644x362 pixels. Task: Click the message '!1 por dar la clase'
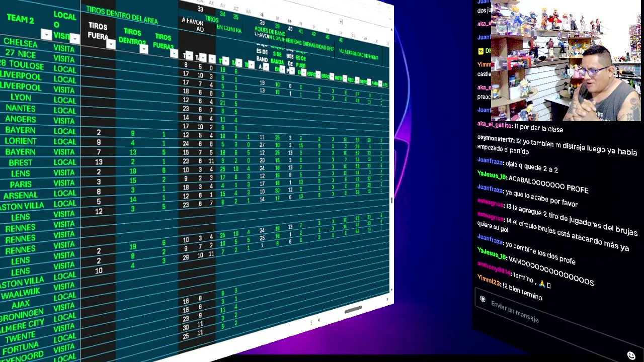pos(538,128)
